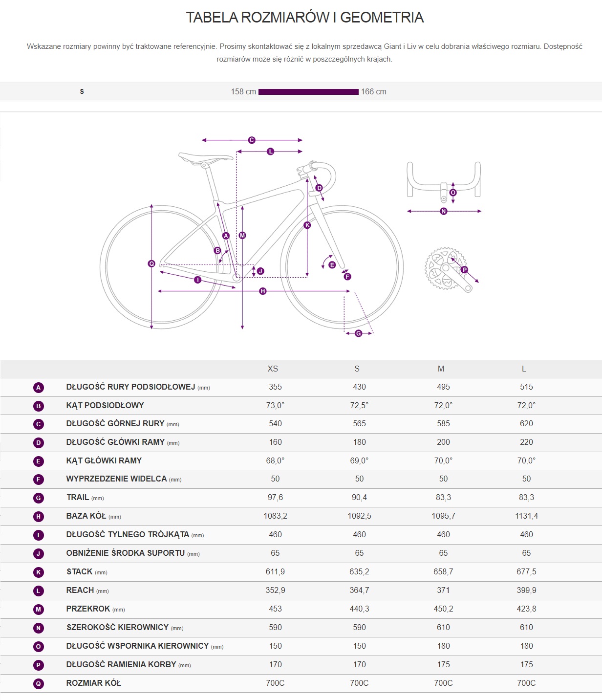Click the M standover marker on diagram
602x700 pixels.
tap(242, 236)
